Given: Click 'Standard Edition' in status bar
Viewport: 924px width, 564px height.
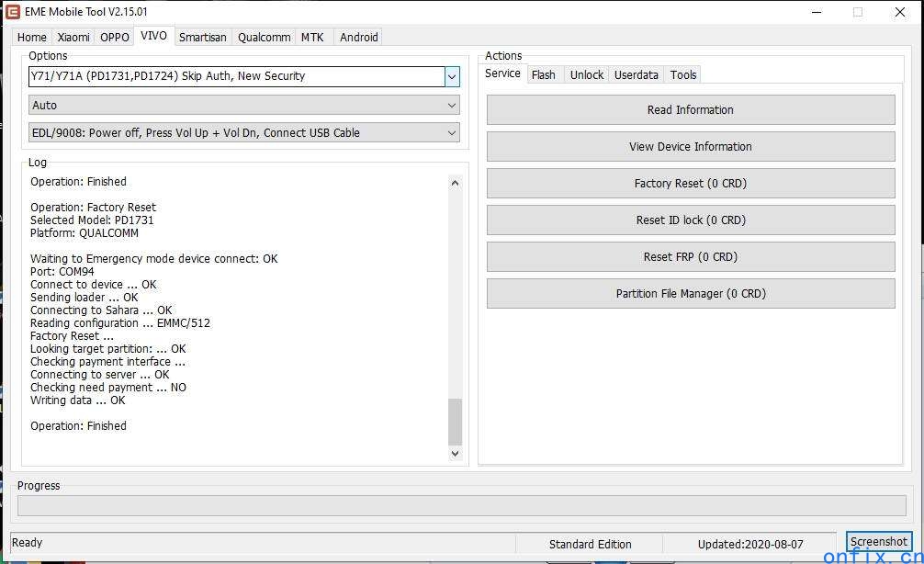Looking at the screenshot, I should click(590, 545).
